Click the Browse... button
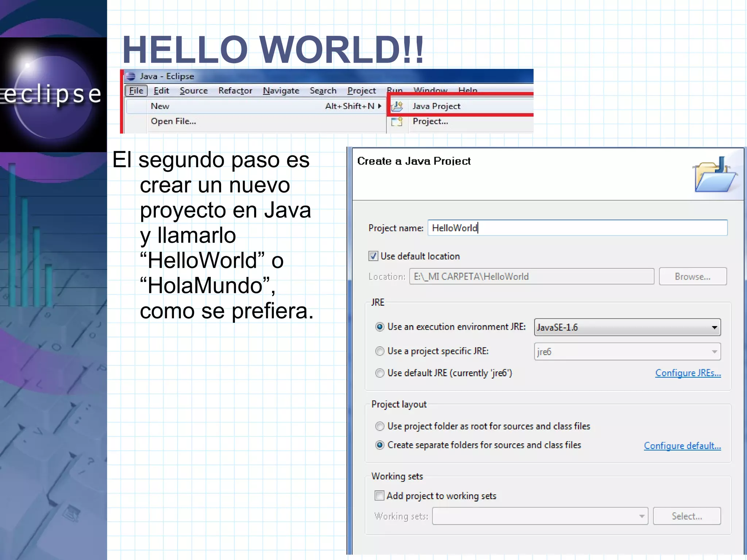 point(693,277)
